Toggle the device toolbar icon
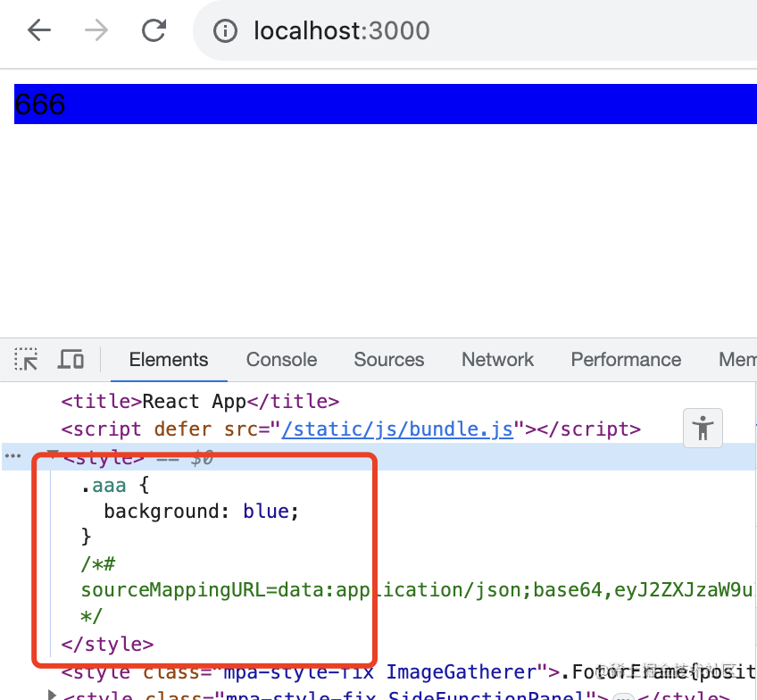 (x=71, y=359)
